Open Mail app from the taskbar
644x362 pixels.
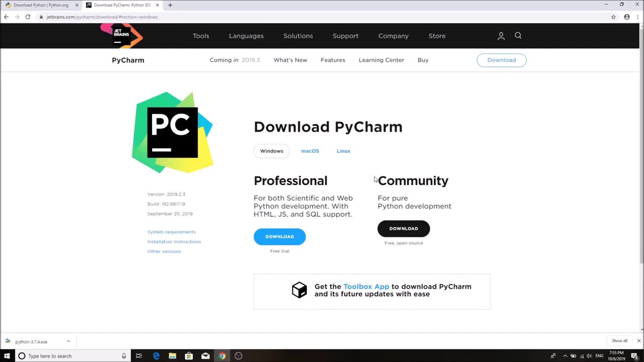[x=205, y=356]
